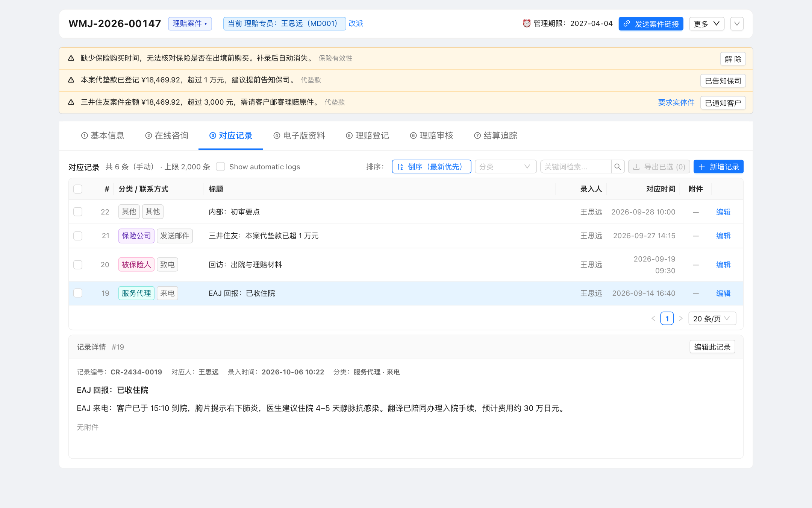Go to previous page arrow
Image resolution: width=812 pixels, height=508 pixels.
pyautogui.click(x=653, y=318)
